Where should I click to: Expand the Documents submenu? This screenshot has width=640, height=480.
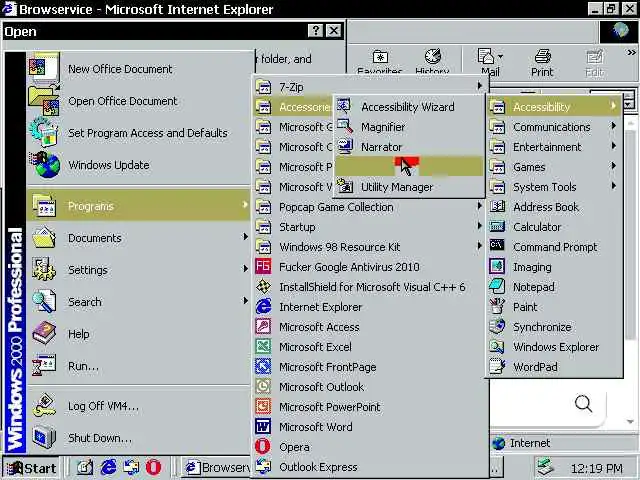point(138,238)
